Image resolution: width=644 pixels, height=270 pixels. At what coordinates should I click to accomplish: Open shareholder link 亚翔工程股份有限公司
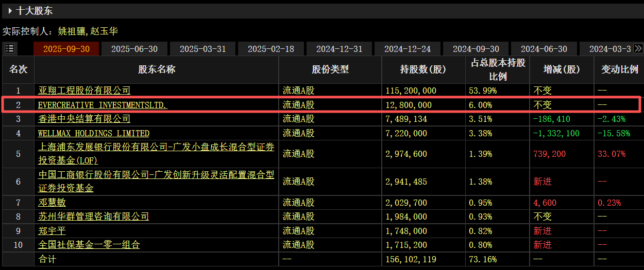click(84, 91)
